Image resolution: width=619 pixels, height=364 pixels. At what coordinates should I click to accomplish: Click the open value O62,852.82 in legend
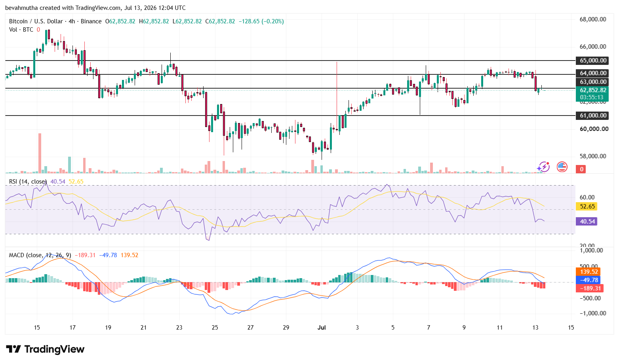(x=120, y=21)
